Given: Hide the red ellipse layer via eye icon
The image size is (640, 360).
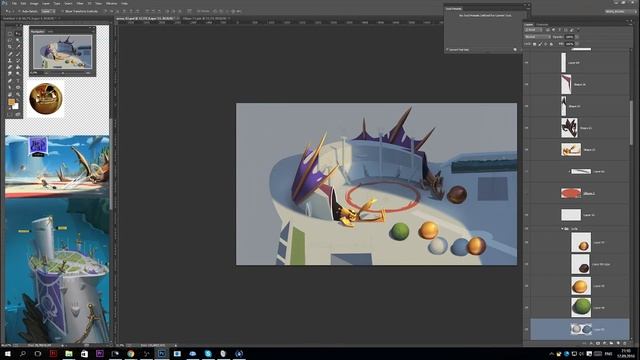Looking at the screenshot, I should 527,193.
